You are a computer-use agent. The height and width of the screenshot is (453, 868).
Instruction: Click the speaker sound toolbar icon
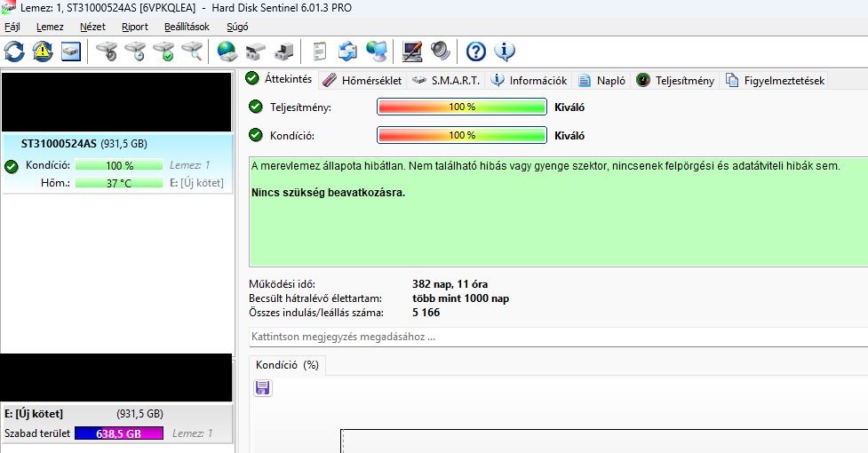click(441, 52)
